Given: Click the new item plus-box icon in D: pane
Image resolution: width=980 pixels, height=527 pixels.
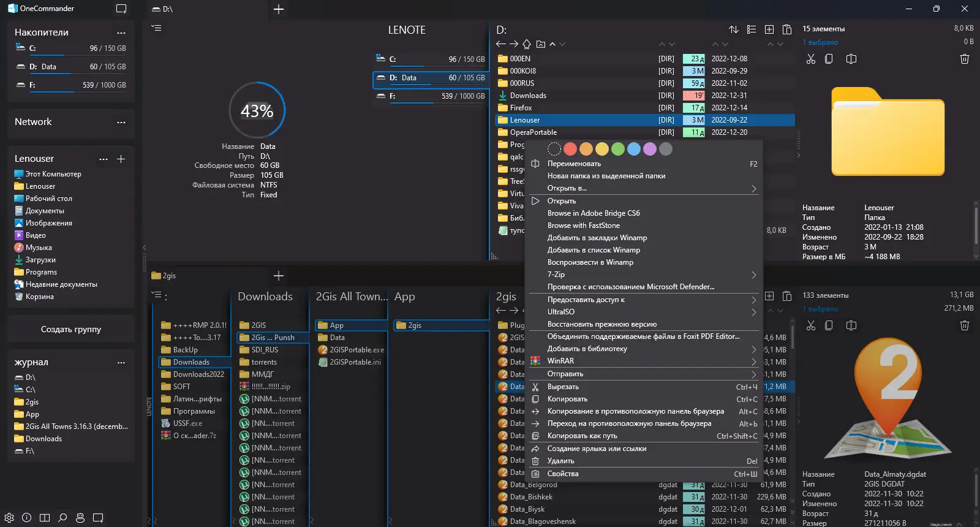Looking at the screenshot, I should (769, 29).
